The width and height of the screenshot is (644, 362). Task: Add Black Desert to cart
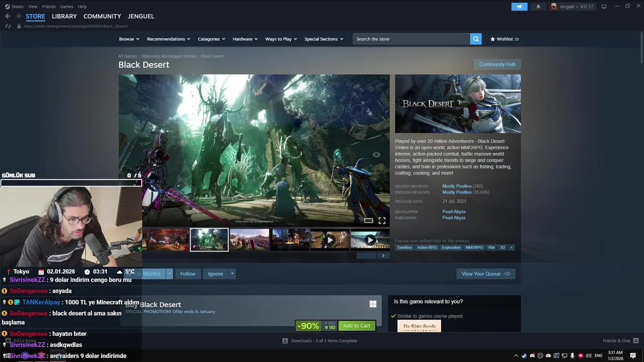click(x=357, y=326)
